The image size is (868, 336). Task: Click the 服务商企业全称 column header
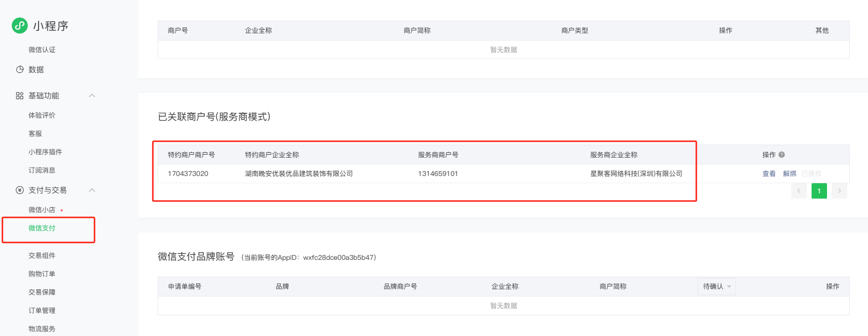click(x=614, y=155)
